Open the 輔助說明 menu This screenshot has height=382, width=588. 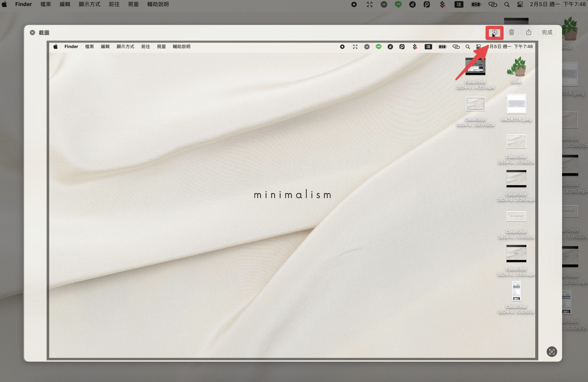[158, 4]
